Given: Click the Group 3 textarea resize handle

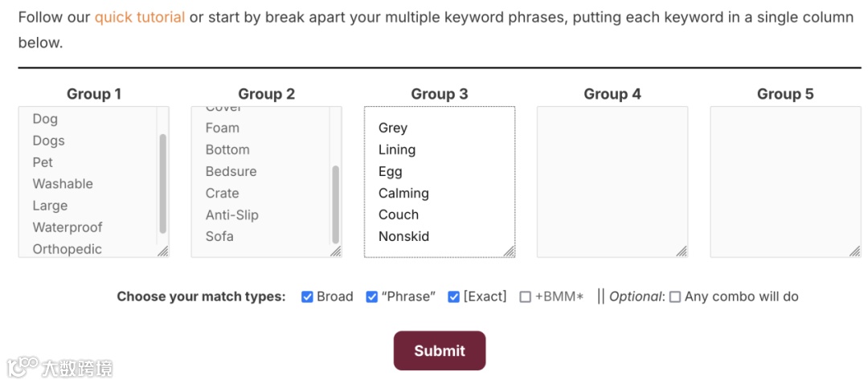Looking at the screenshot, I should tap(509, 251).
